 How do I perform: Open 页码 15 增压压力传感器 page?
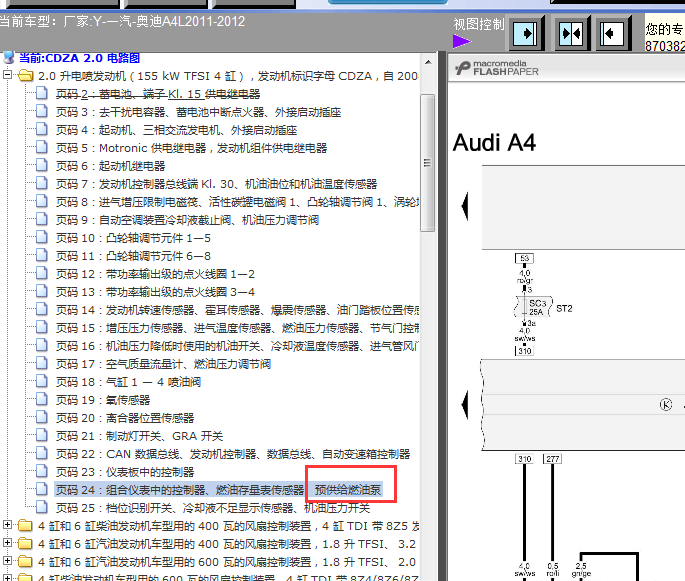(x=238, y=328)
